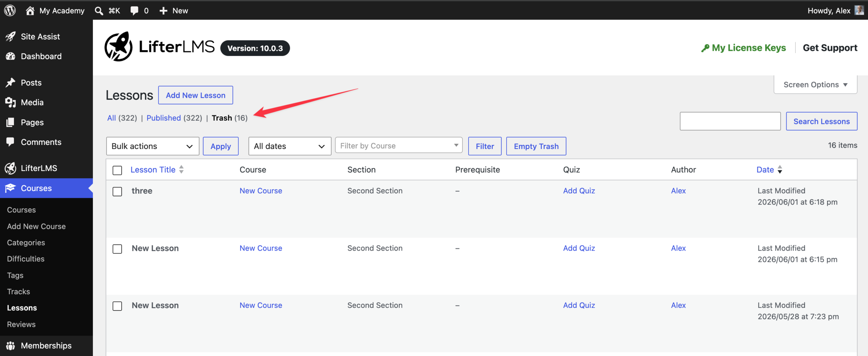Click the key icon beside My License Keys
The image size is (868, 356).
pos(705,48)
